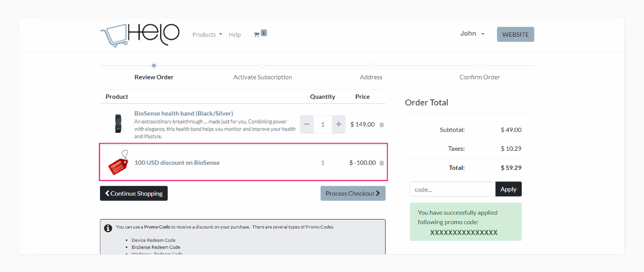Select the Confirm Order step indicator

click(480, 66)
